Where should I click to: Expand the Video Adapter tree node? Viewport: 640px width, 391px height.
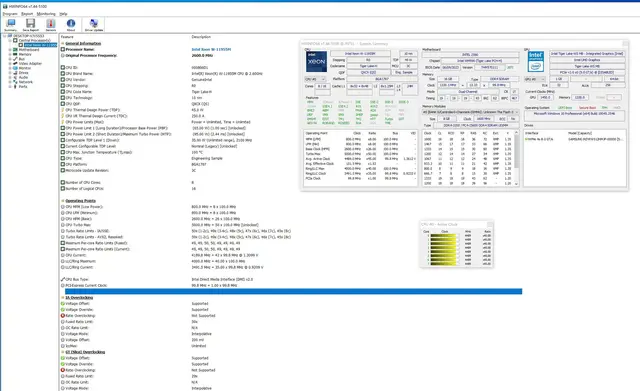point(10,63)
